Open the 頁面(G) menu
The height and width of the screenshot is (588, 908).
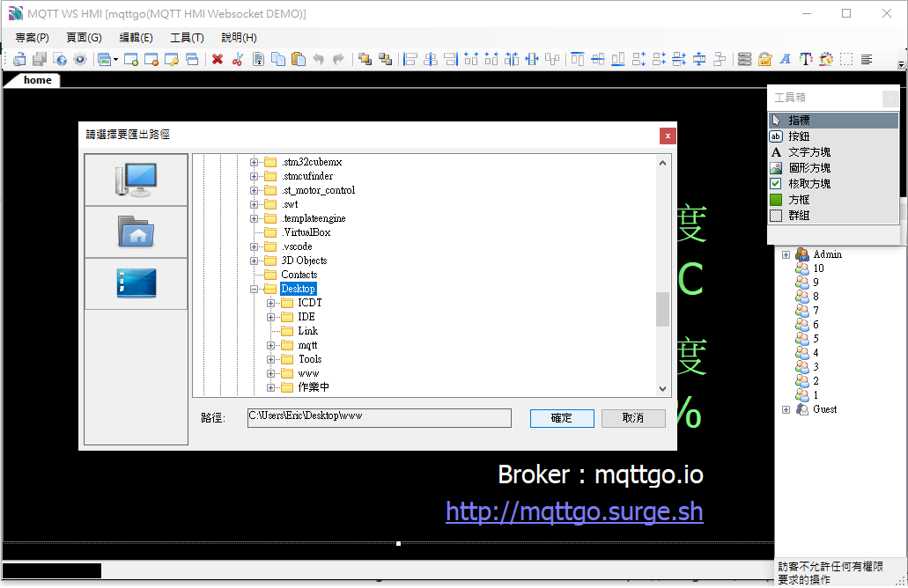pyautogui.click(x=84, y=38)
